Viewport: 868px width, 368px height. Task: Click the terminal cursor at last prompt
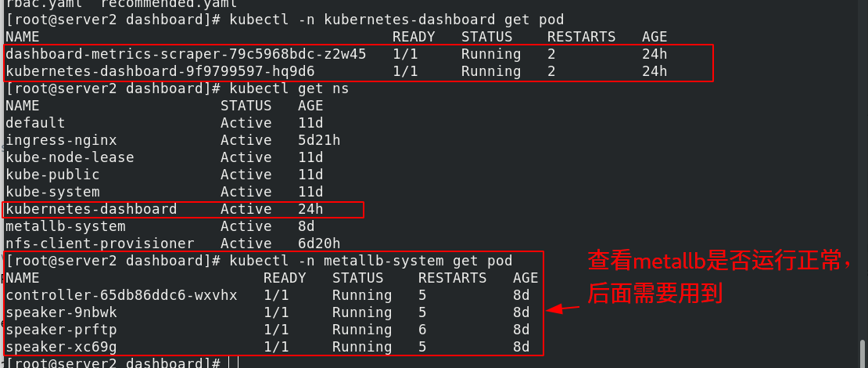(233, 363)
